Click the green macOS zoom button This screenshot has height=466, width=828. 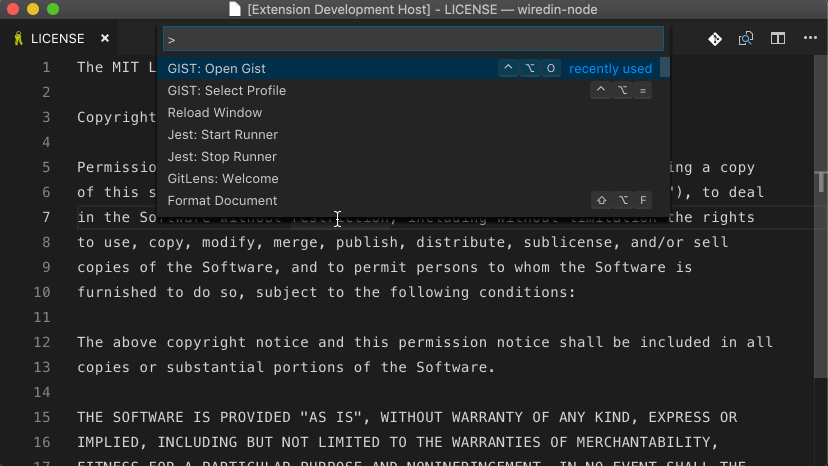point(53,9)
